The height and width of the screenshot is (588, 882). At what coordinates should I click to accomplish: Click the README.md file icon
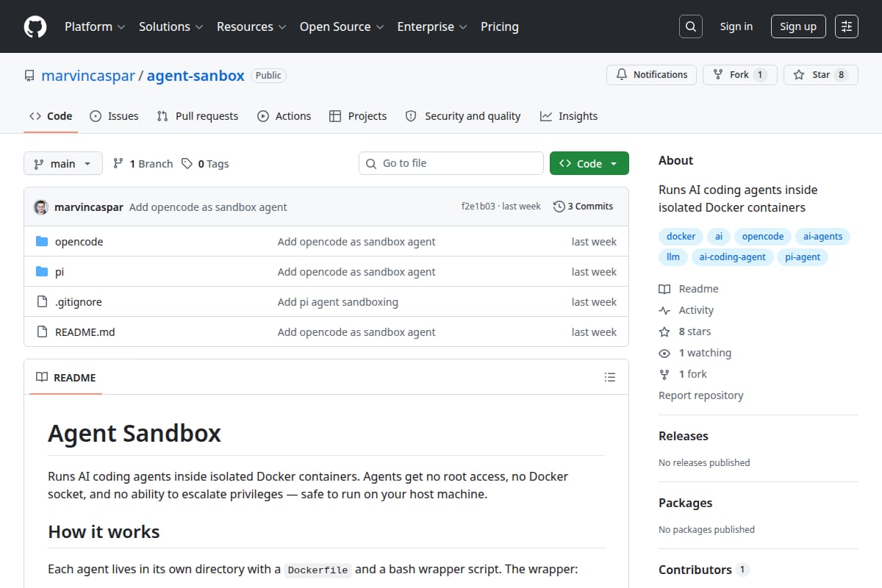pyautogui.click(x=42, y=332)
